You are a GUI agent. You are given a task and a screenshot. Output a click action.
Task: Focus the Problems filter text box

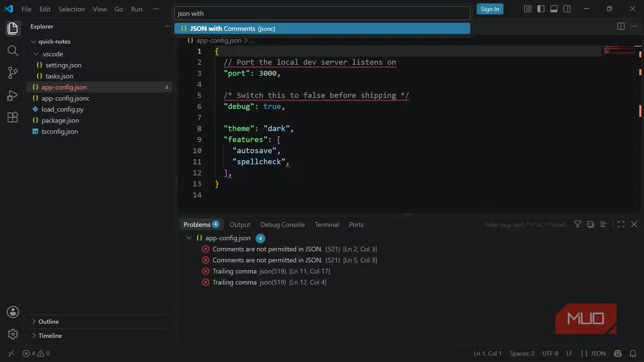(527, 225)
